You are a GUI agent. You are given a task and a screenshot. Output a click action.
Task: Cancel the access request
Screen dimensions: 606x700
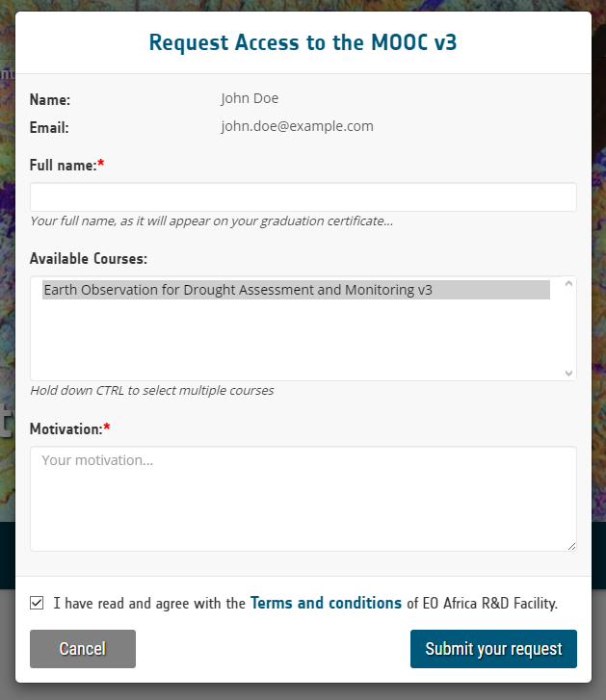click(x=83, y=649)
